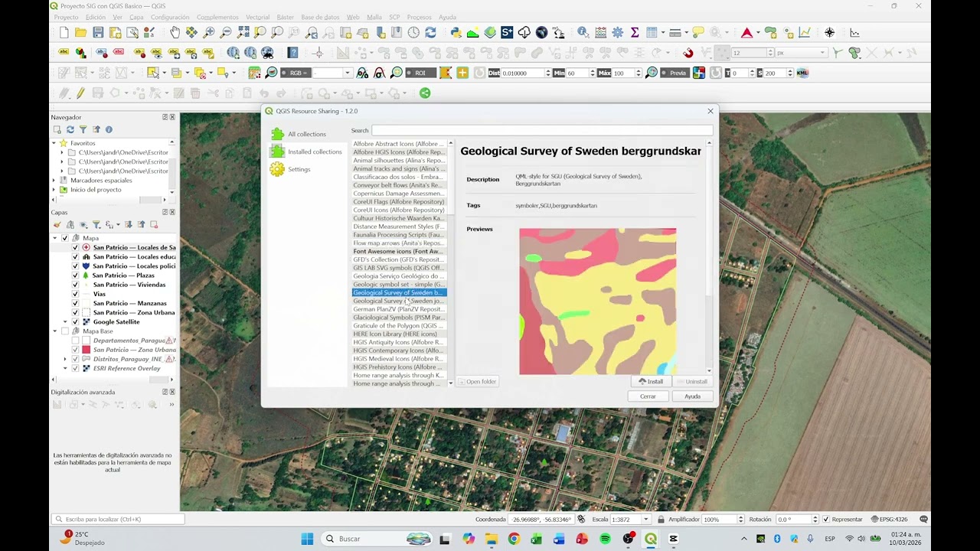Select the Pan Map hand tool
Viewport: 980px width, 551px height.
click(175, 32)
